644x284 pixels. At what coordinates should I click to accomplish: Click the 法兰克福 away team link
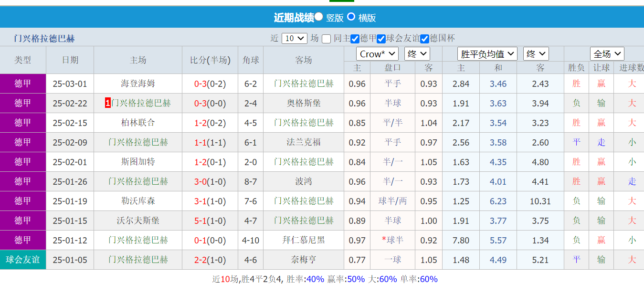304,142
